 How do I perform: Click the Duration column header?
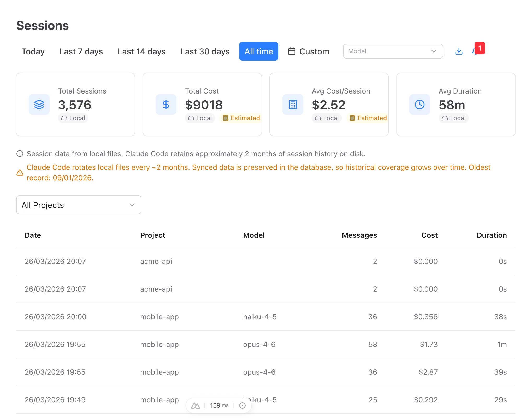point(492,235)
